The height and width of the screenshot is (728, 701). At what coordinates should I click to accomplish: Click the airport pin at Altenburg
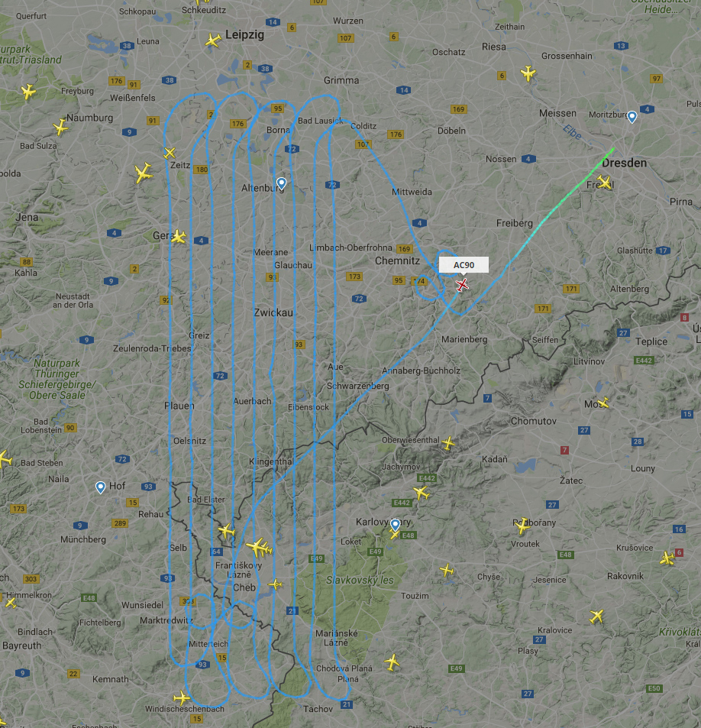(281, 184)
